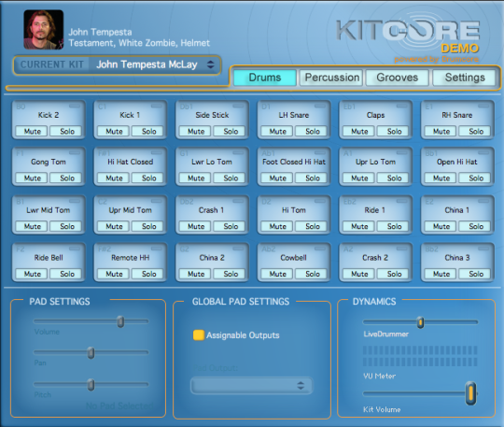This screenshot has height=427, width=504.
Task: Solo the Lwr Lo Tom pad
Action: point(231,178)
